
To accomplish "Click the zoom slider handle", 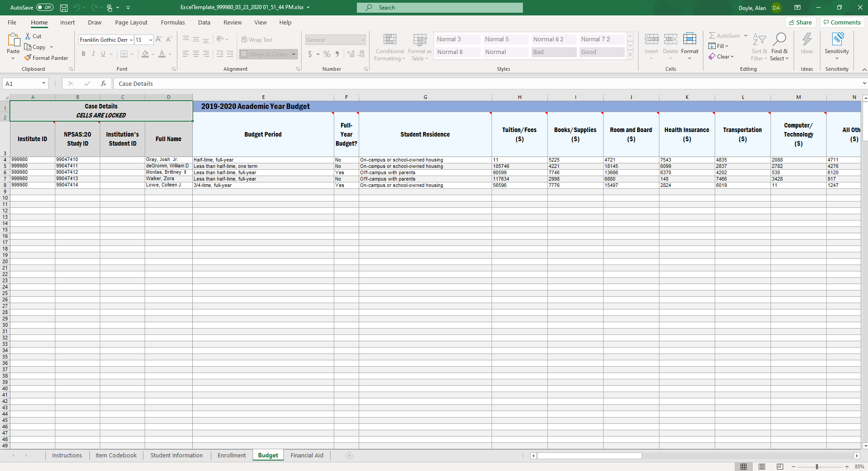I will (817, 466).
